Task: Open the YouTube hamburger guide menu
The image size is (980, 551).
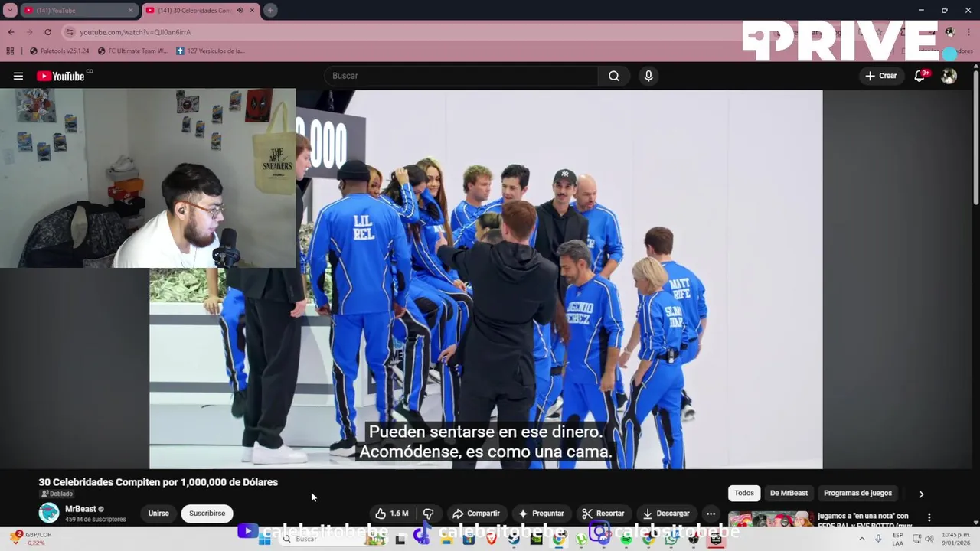Action: (x=18, y=76)
